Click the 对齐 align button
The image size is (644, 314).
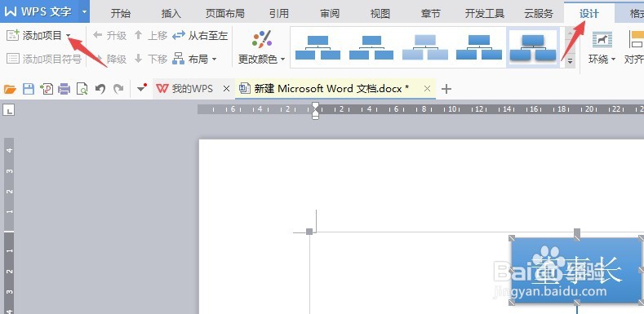coord(634,48)
